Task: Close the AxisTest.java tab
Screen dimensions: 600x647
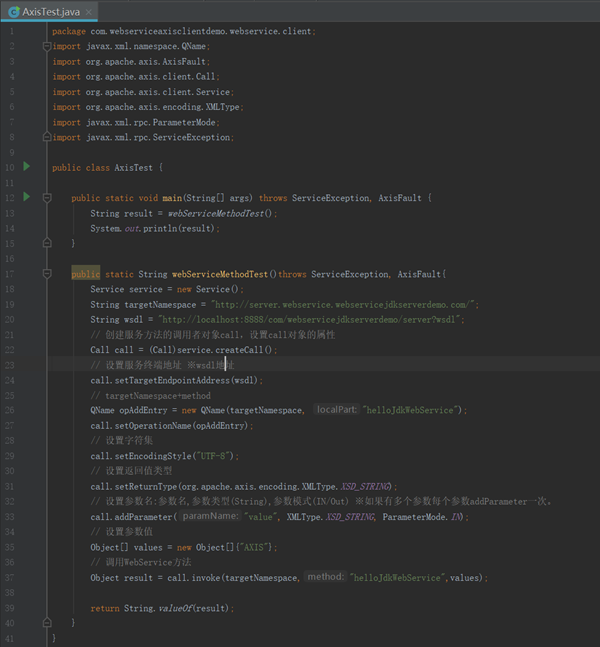Action: click(89, 12)
